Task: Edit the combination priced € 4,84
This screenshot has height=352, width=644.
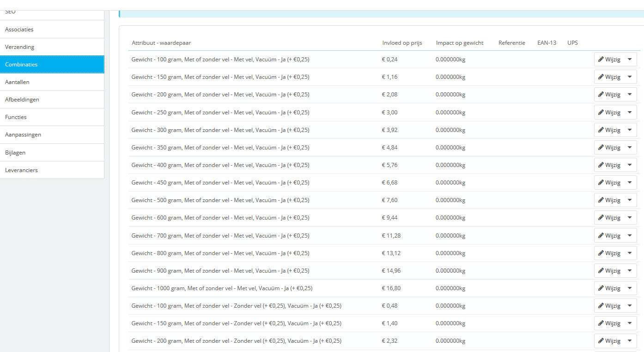Action: click(x=609, y=147)
